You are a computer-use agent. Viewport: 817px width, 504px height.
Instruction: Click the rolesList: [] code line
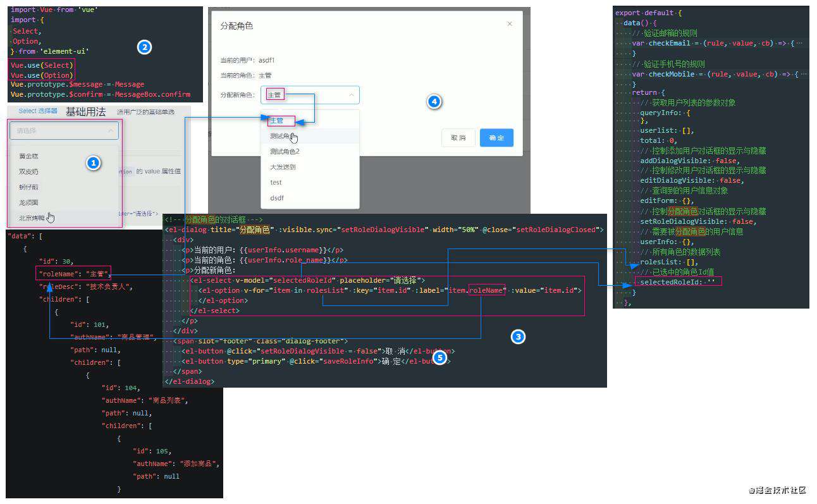click(x=669, y=262)
